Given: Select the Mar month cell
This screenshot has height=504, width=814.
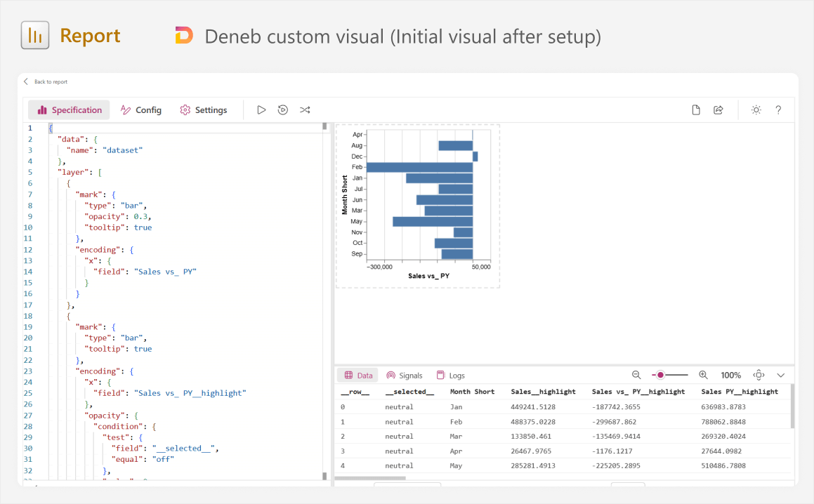Looking at the screenshot, I should 456,437.
